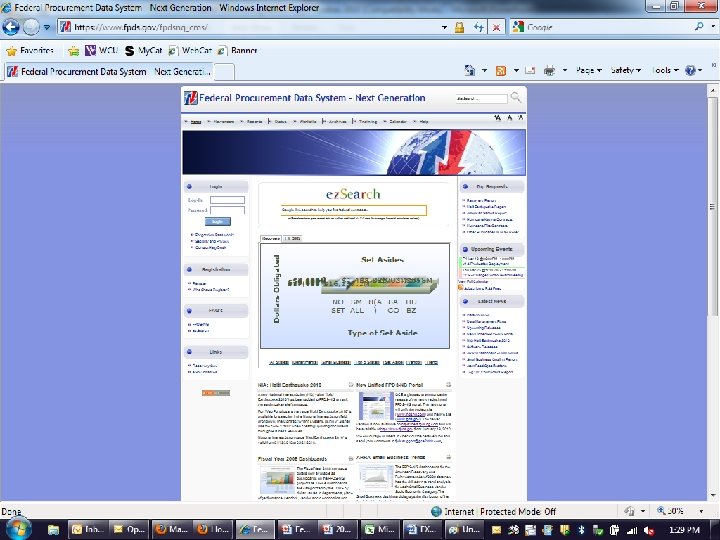Click the browser Forward button
This screenshot has width=720, height=540.
[x=31, y=27]
